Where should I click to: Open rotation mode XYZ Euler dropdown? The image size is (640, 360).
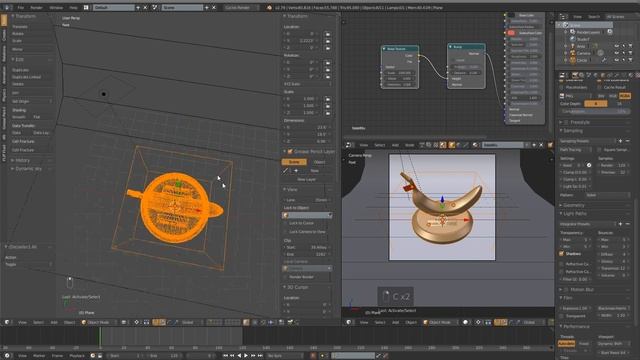point(308,84)
